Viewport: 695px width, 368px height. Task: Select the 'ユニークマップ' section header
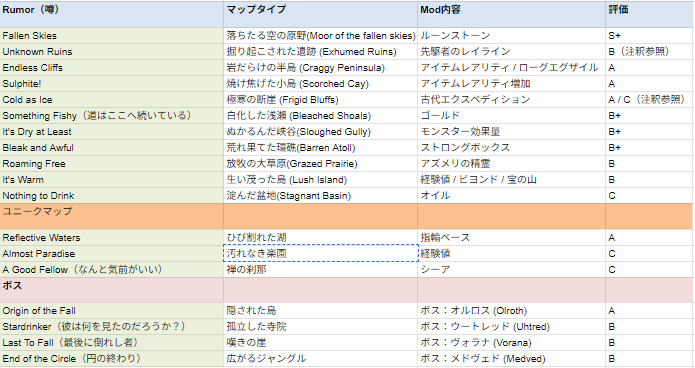112,216
